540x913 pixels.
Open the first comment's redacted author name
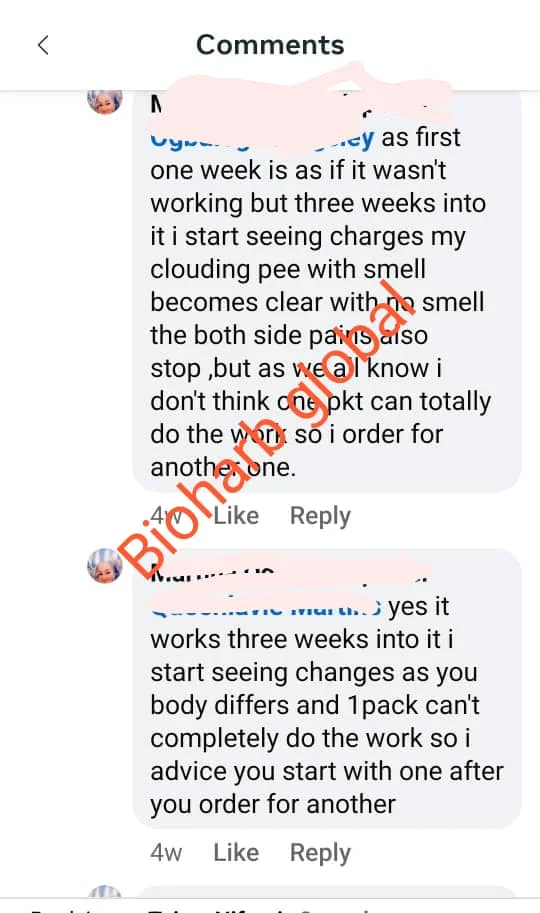(x=291, y=105)
